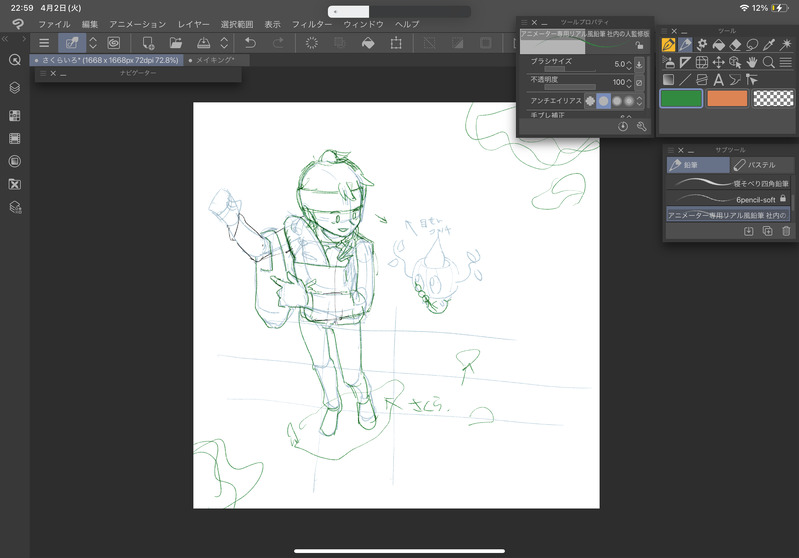Select the strongest anti-aliasing option
The width and height of the screenshot is (799, 558).
click(629, 100)
